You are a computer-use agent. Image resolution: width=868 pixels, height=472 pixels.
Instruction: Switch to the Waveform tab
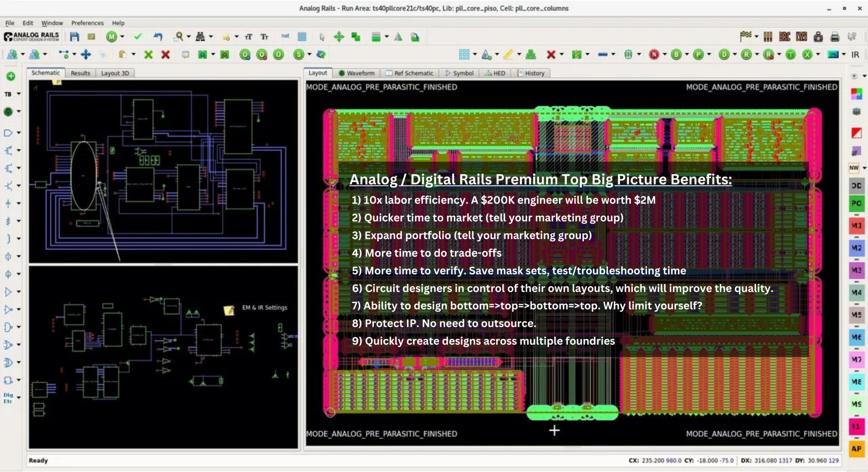[x=356, y=73]
